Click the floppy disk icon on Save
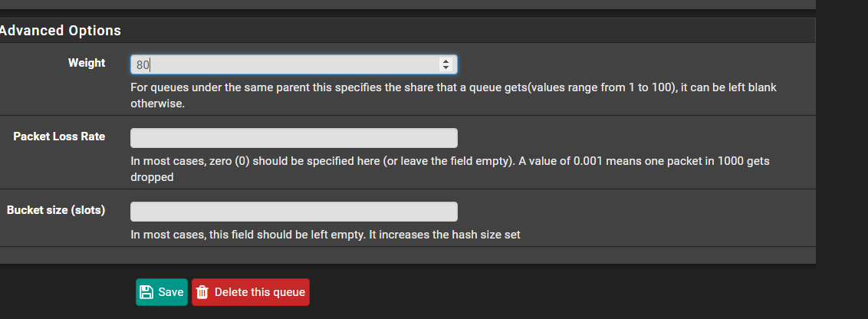 click(x=147, y=292)
